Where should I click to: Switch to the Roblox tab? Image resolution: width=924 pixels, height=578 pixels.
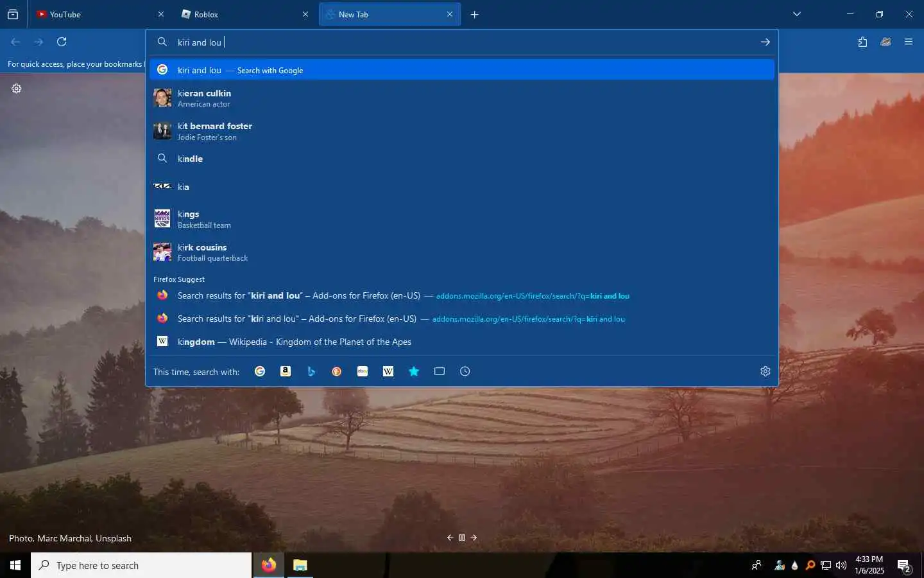244,14
